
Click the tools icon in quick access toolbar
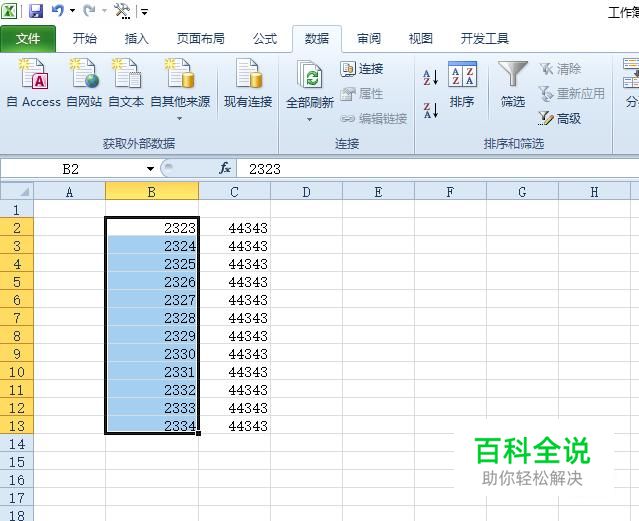tap(122, 11)
